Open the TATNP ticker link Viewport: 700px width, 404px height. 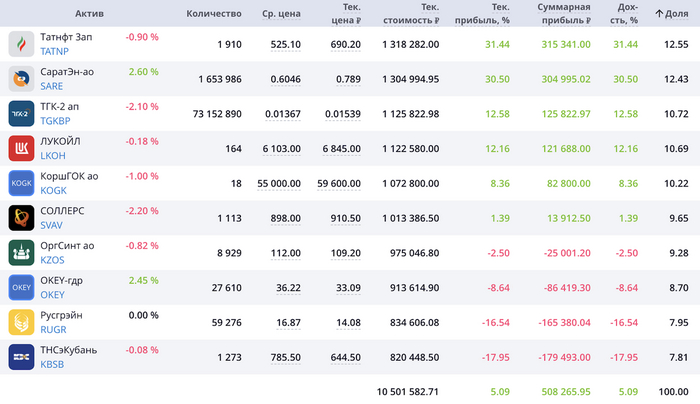(x=55, y=51)
